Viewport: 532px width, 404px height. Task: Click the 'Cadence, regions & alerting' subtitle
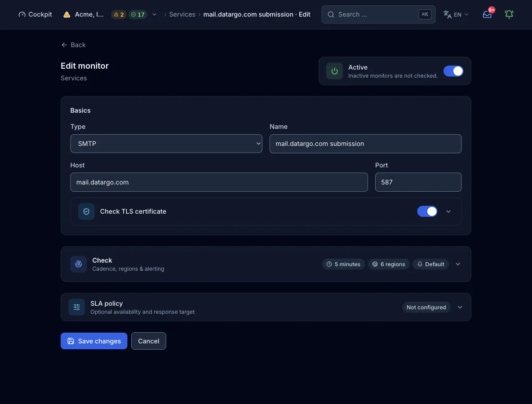click(x=128, y=269)
